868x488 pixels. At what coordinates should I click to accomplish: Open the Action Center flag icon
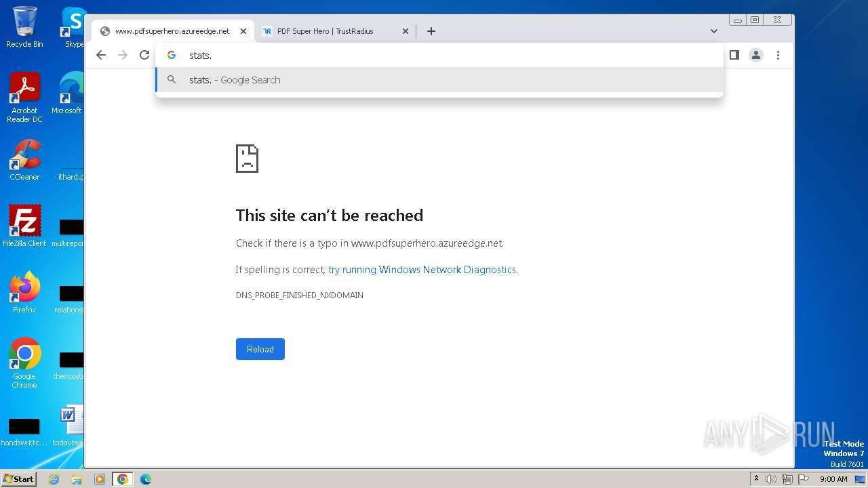click(x=804, y=479)
